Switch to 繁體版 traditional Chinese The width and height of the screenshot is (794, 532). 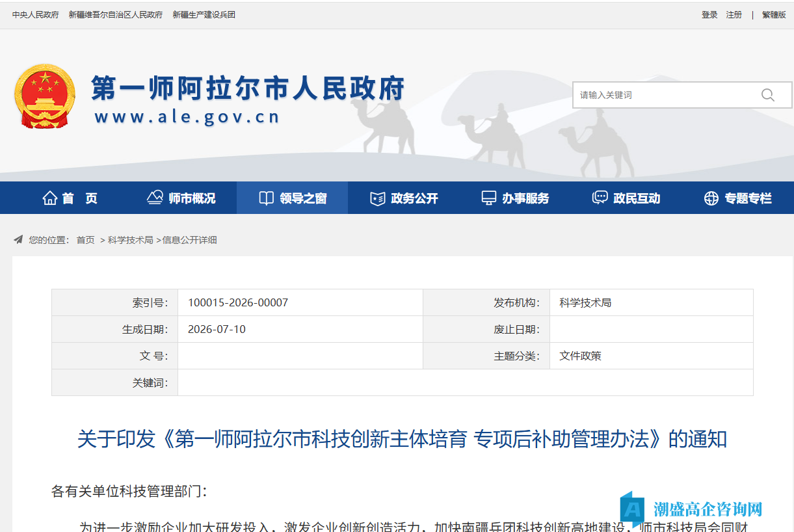(x=774, y=14)
